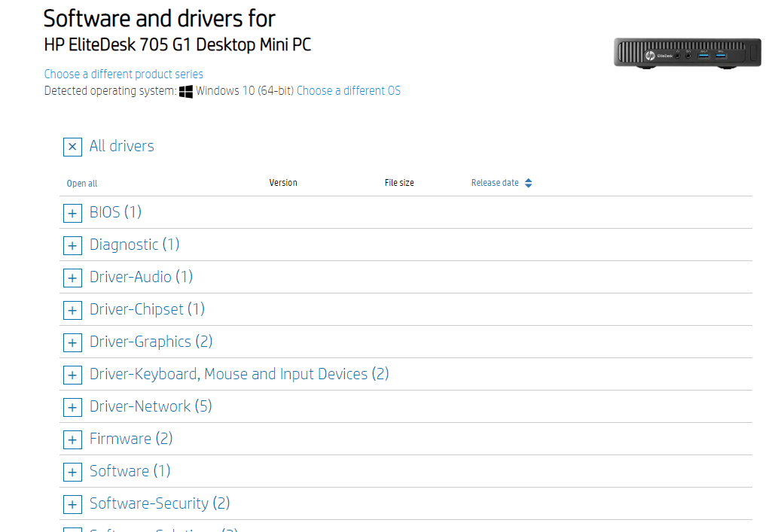775x532 pixels.
Task: Click the 'BIOS (1)' label
Action: (116, 212)
